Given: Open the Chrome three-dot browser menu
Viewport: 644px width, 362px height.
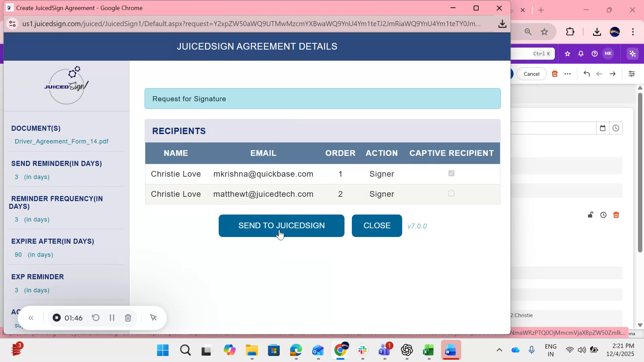Looking at the screenshot, I should click(x=633, y=32).
